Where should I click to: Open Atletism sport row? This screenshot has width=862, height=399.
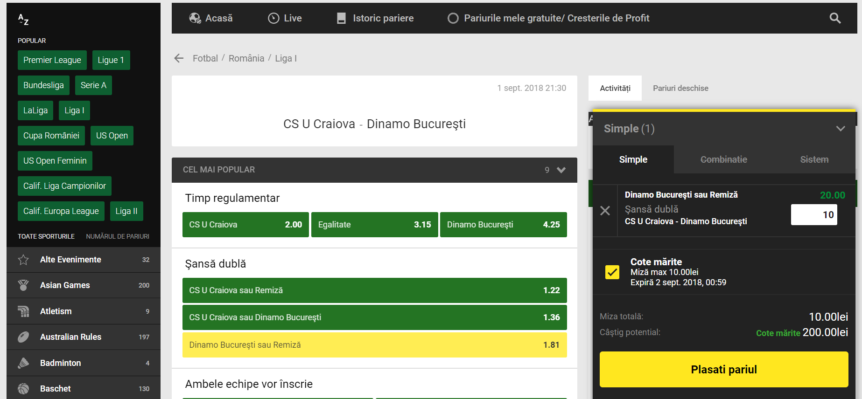pos(84,311)
